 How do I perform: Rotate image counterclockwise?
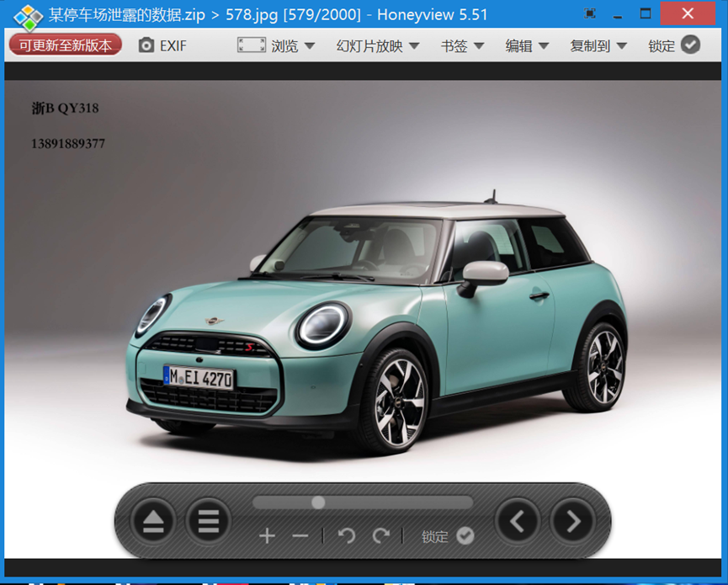point(346,536)
